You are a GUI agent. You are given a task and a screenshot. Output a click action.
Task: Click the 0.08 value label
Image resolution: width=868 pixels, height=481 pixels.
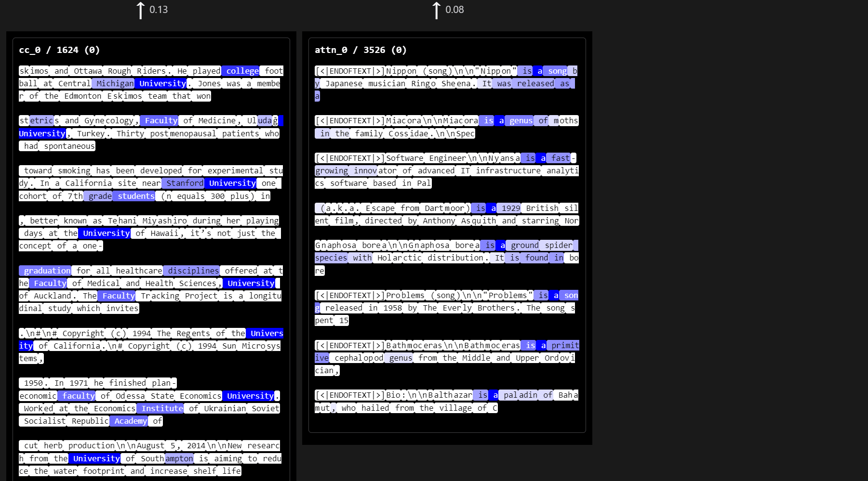pos(454,10)
